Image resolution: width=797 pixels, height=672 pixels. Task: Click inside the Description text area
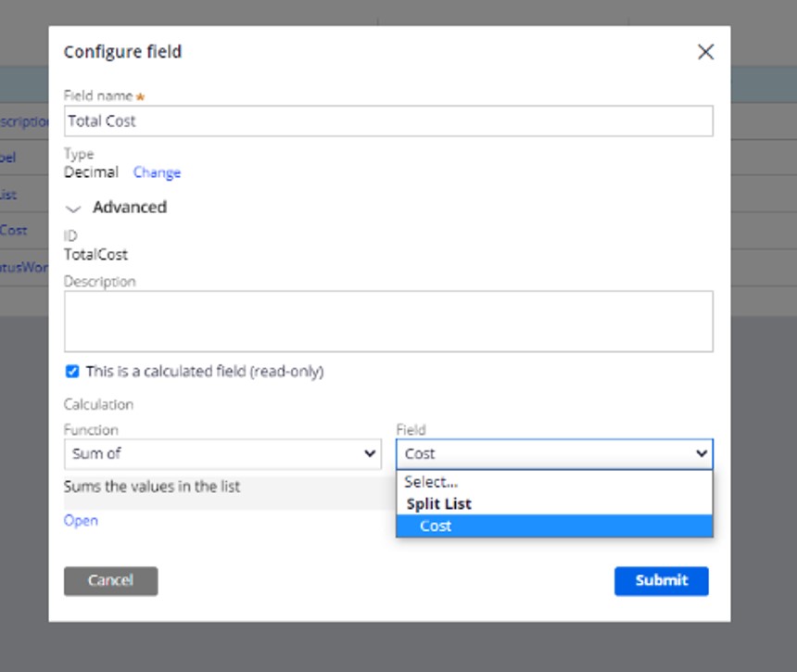point(389,320)
